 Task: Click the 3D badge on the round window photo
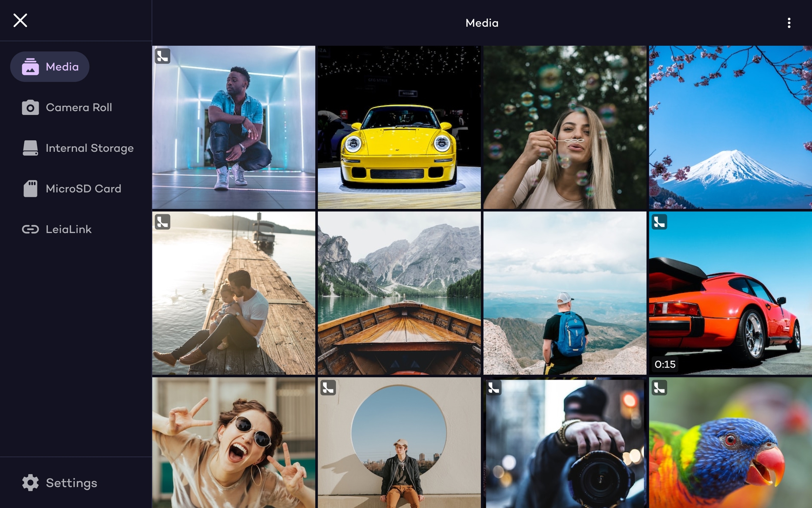(328, 388)
